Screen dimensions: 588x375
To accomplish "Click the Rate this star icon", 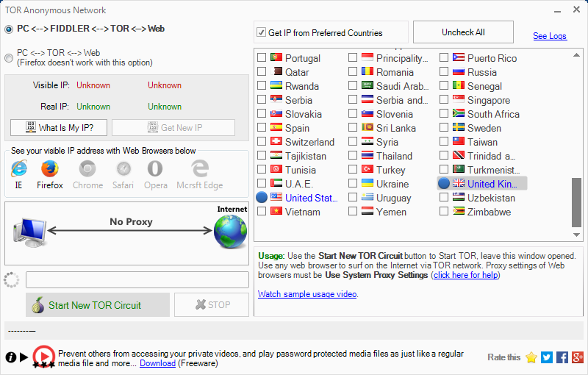I will click(531, 357).
